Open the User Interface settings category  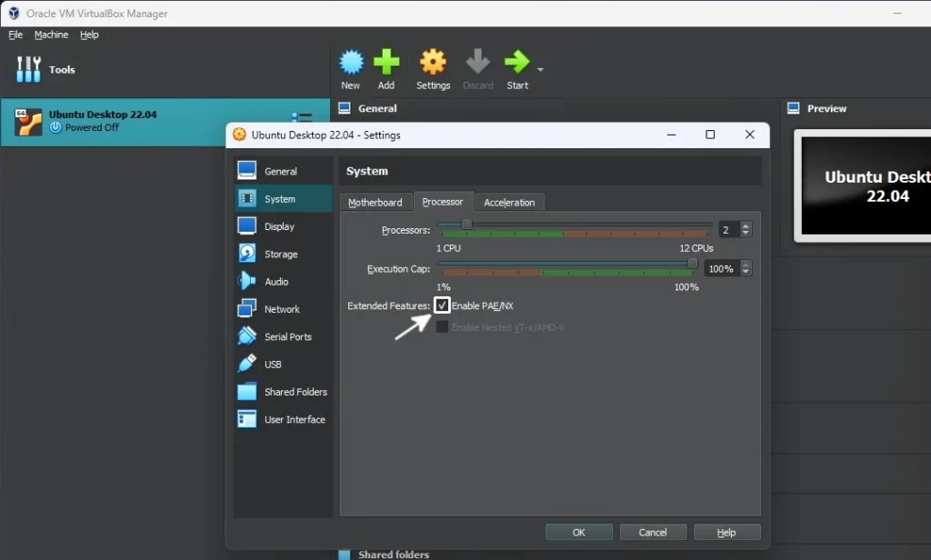tap(284, 419)
